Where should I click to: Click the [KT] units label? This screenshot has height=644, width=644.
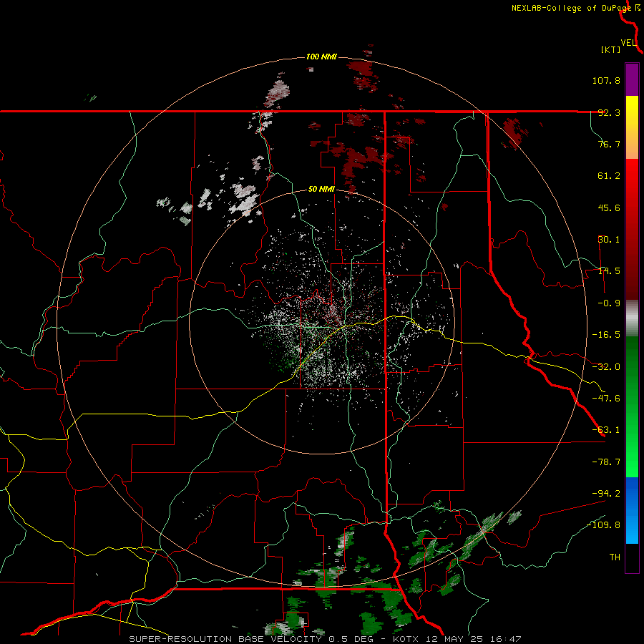pos(610,49)
